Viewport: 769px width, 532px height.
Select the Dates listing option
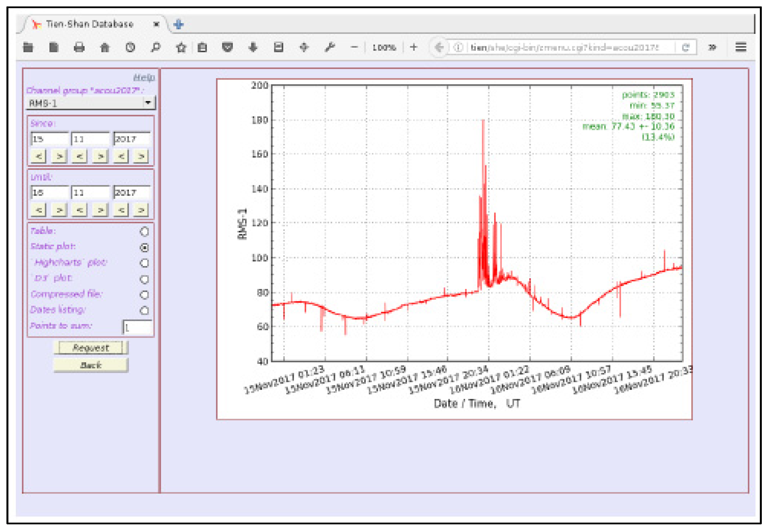pyautogui.click(x=144, y=310)
